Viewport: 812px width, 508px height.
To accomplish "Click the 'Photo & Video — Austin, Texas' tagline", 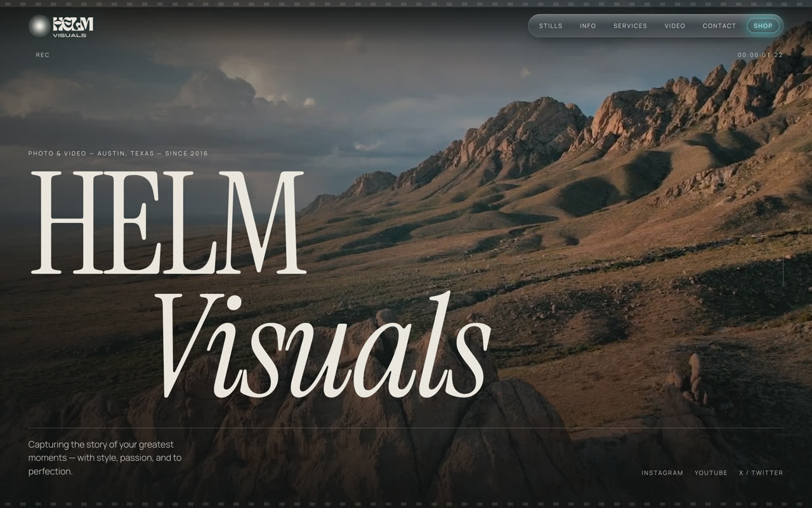I will click(118, 154).
